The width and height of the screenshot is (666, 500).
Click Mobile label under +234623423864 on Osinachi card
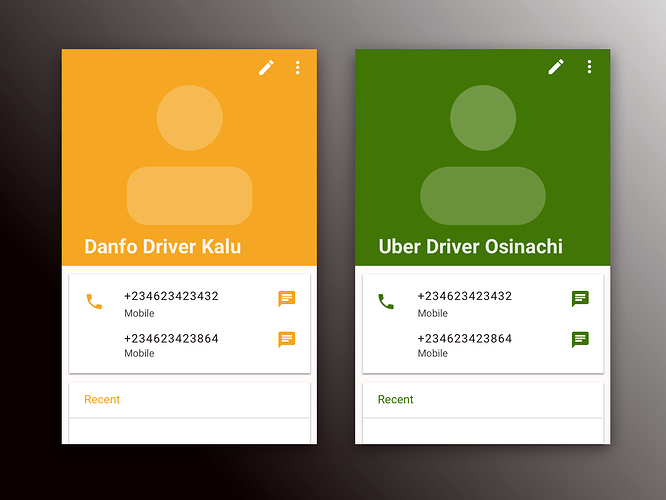433,353
